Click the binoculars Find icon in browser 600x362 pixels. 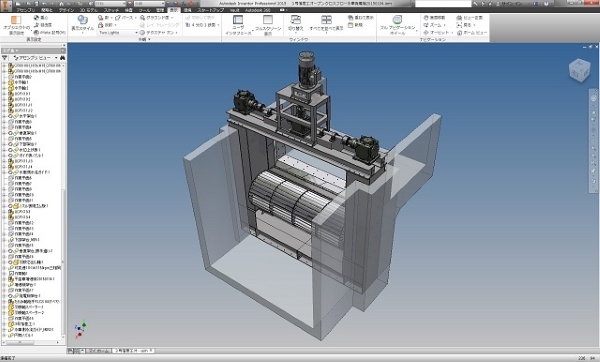(x=62, y=57)
